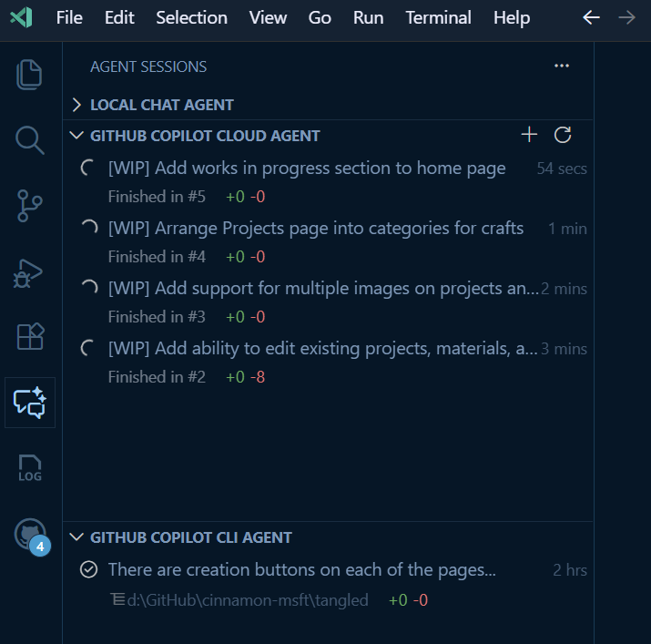The image size is (651, 644).
Task: Collapse the GitHub Copilot Cloud Agent section
Action: [76, 136]
